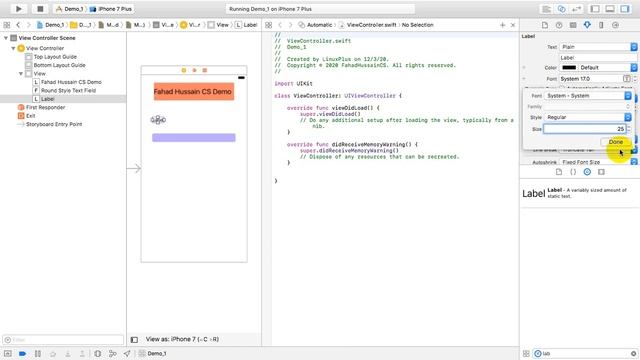Open the Debug Memory Graph
Screen dimensions: 640x360
[x=113, y=353]
